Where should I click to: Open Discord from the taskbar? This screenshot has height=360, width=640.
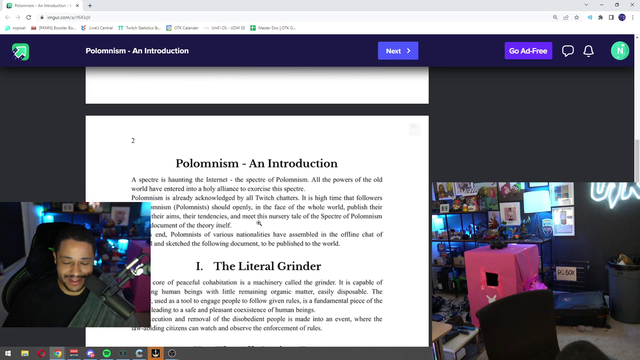tap(90, 353)
